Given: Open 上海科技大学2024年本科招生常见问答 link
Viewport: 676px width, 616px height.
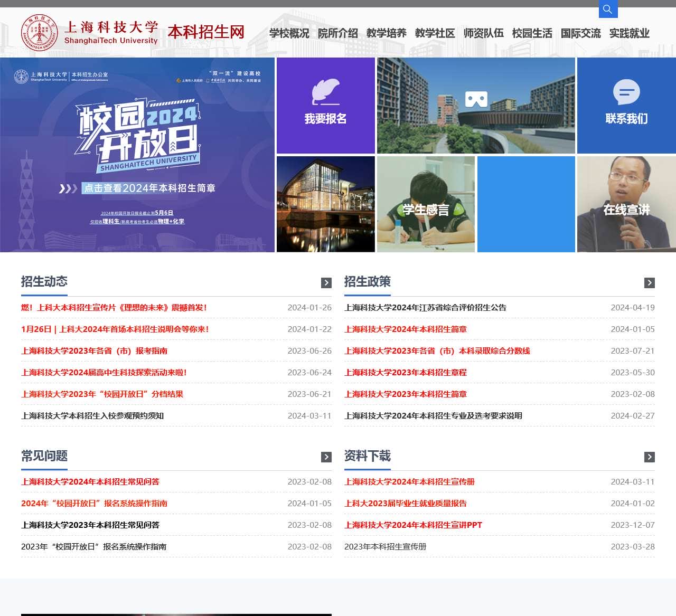Looking at the screenshot, I should point(90,482).
